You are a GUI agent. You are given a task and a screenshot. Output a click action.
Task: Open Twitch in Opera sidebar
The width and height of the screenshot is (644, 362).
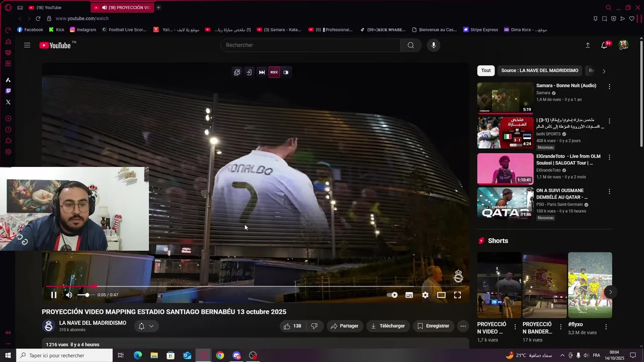[x=8, y=91]
